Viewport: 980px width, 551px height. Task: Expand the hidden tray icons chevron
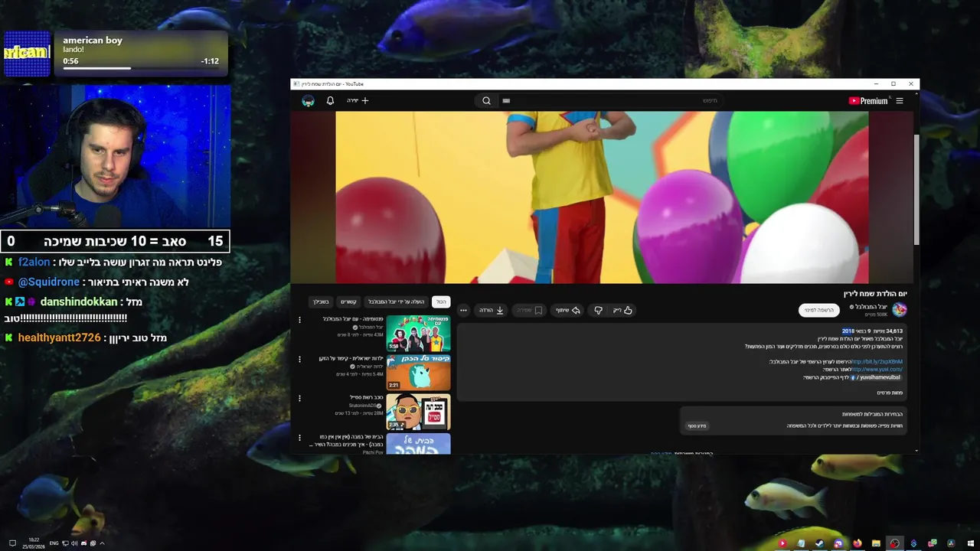point(101,543)
